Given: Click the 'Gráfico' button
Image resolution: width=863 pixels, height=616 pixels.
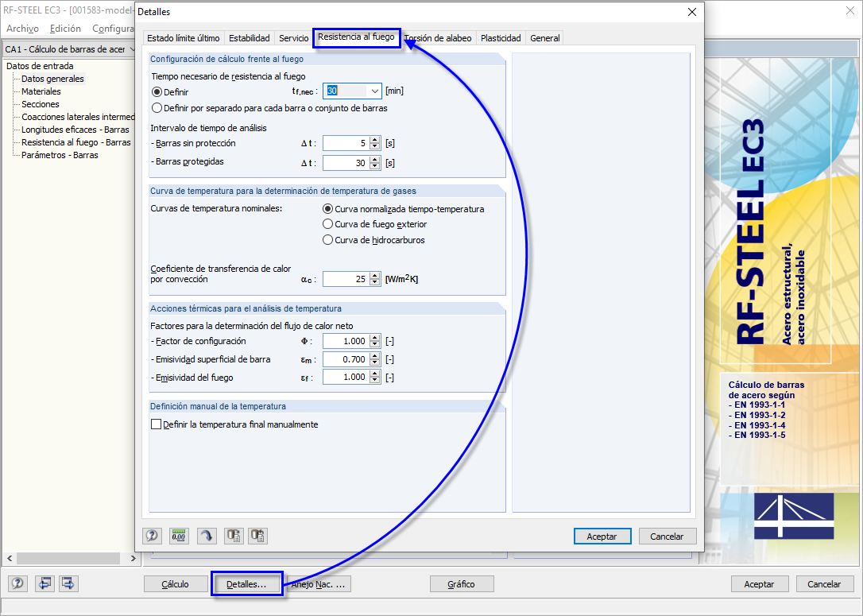Looking at the screenshot, I should pyautogui.click(x=461, y=584).
